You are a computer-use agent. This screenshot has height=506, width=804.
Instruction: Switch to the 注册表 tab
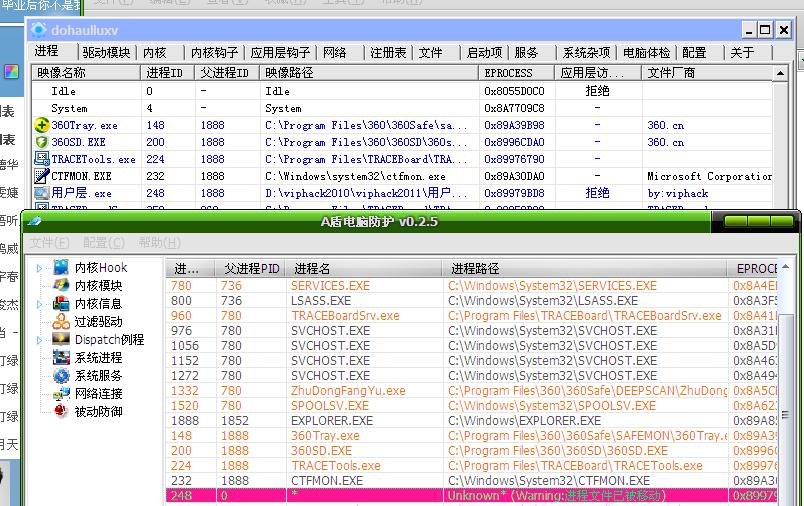coord(388,52)
